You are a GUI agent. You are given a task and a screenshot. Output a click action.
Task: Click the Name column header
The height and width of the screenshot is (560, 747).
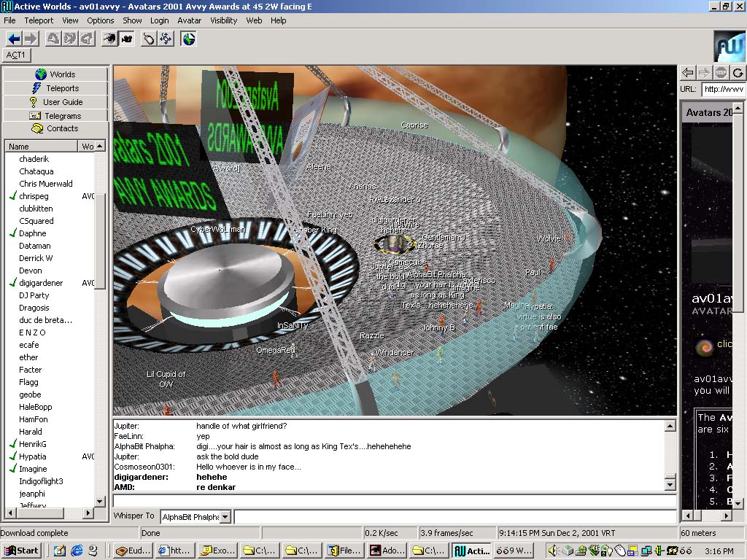[41, 147]
